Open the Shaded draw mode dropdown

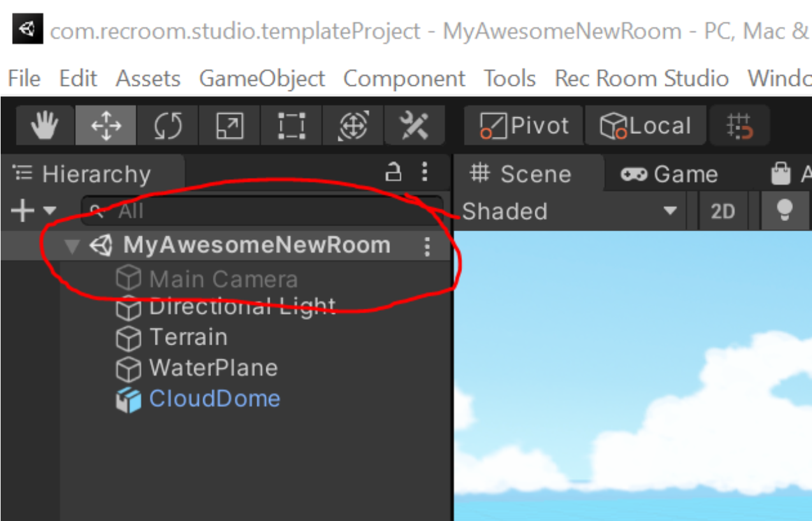coord(567,211)
